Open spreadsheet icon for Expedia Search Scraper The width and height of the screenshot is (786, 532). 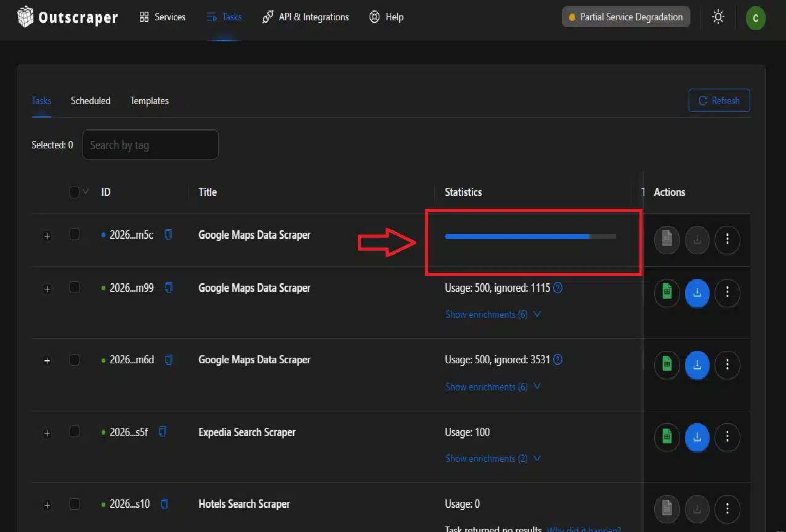[666, 437]
